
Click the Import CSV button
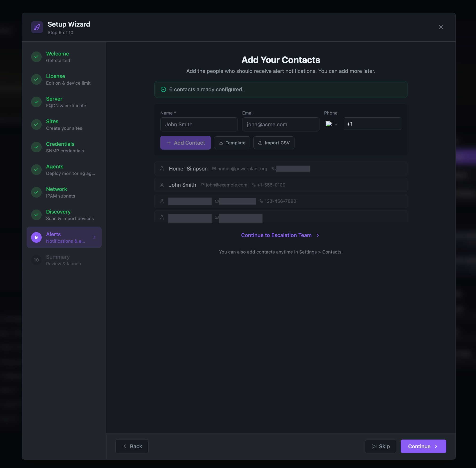point(274,143)
